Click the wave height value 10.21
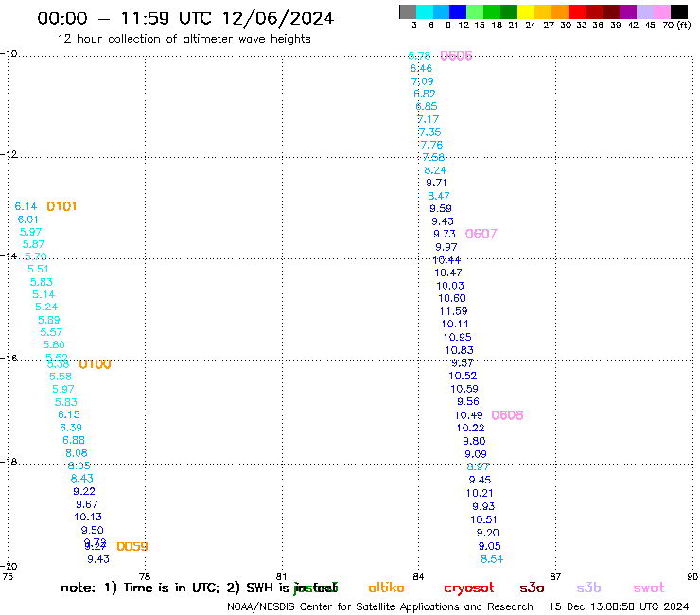Viewport: 700px width, 615px height. click(x=480, y=493)
